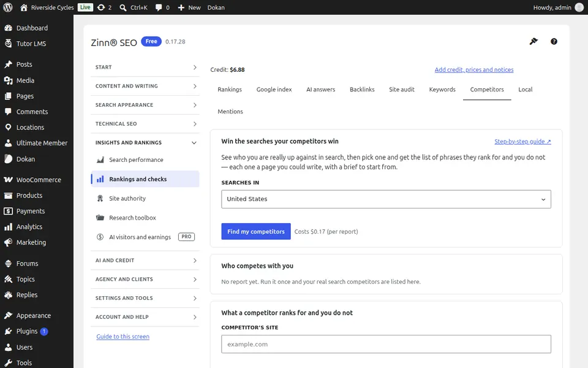Expand the SETTINGS AND TOOLS section
Screen dimensions: 588x368
pyautogui.click(x=145, y=298)
